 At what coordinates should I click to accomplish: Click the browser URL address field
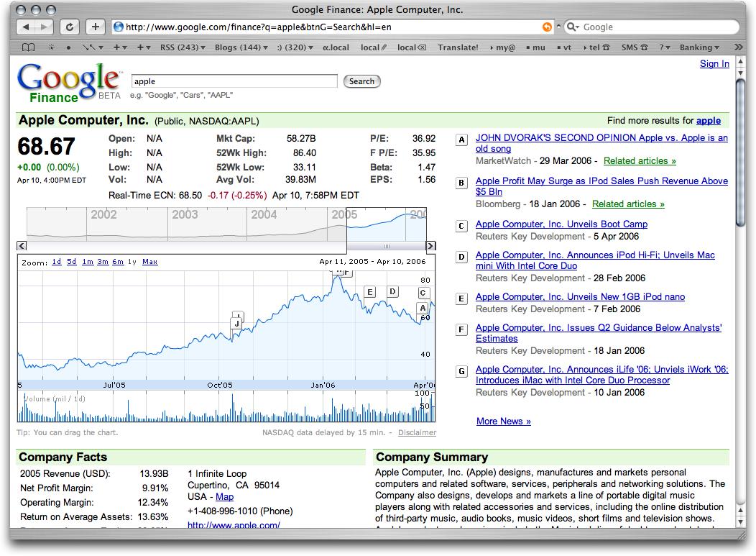(333, 27)
